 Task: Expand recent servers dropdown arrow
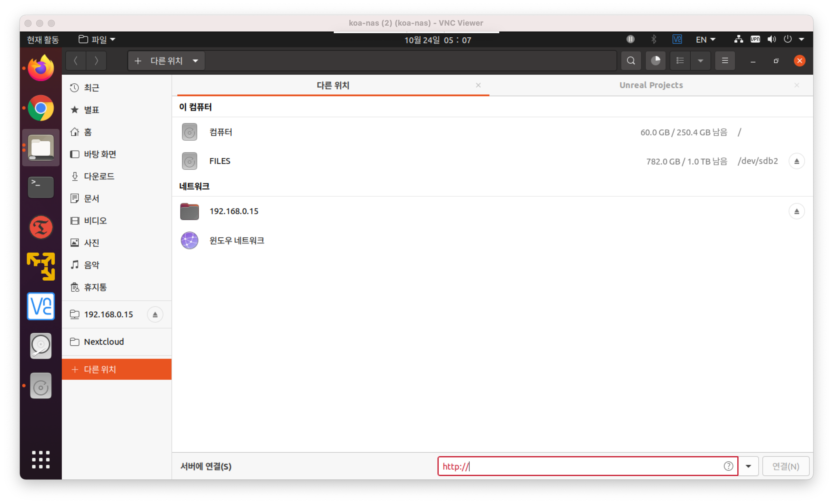(748, 466)
